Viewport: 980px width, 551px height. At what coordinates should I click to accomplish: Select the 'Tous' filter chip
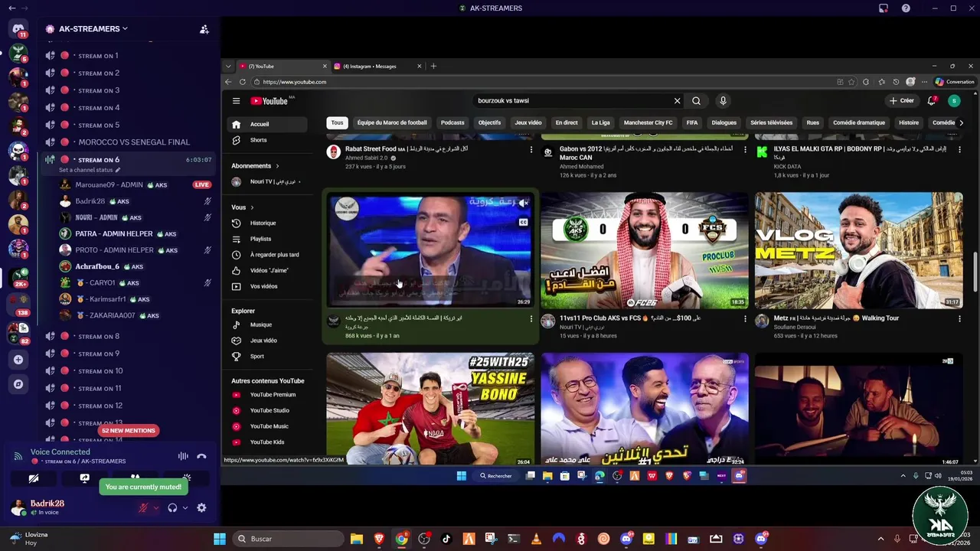337,122
